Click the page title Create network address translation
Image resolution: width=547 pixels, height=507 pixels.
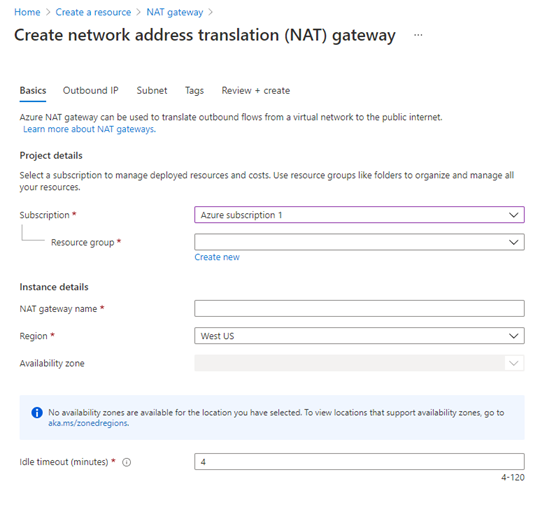pos(205,35)
